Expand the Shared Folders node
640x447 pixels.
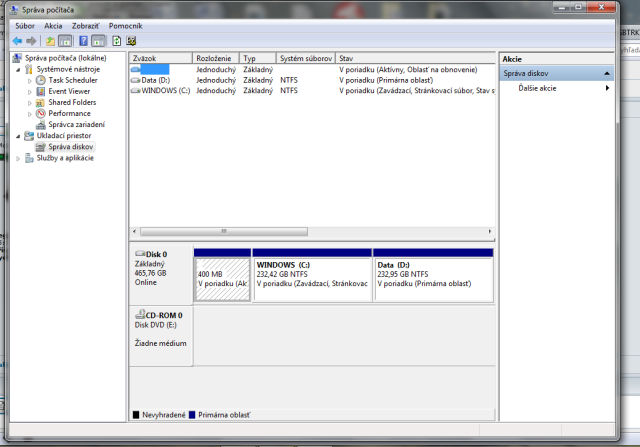coord(29,103)
